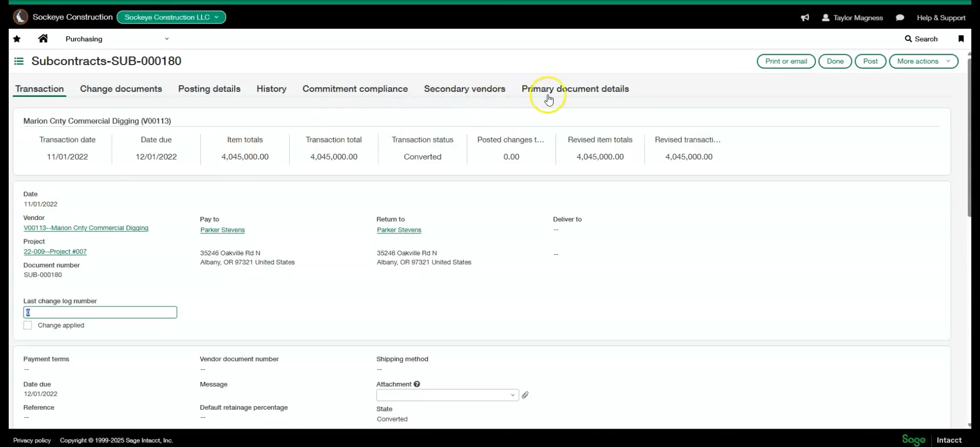Open Help & Support
This screenshot has height=447, width=980.
pyautogui.click(x=941, y=17)
